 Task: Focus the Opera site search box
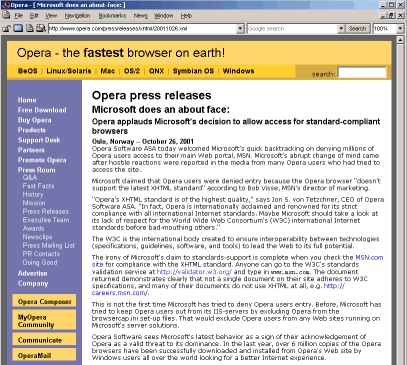point(362,72)
